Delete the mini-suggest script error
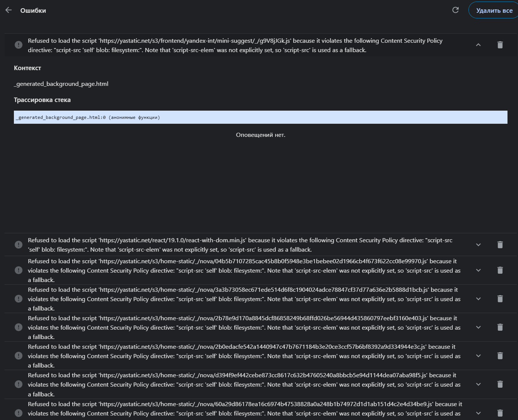Screen dimensions: 518x420 click(500, 45)
